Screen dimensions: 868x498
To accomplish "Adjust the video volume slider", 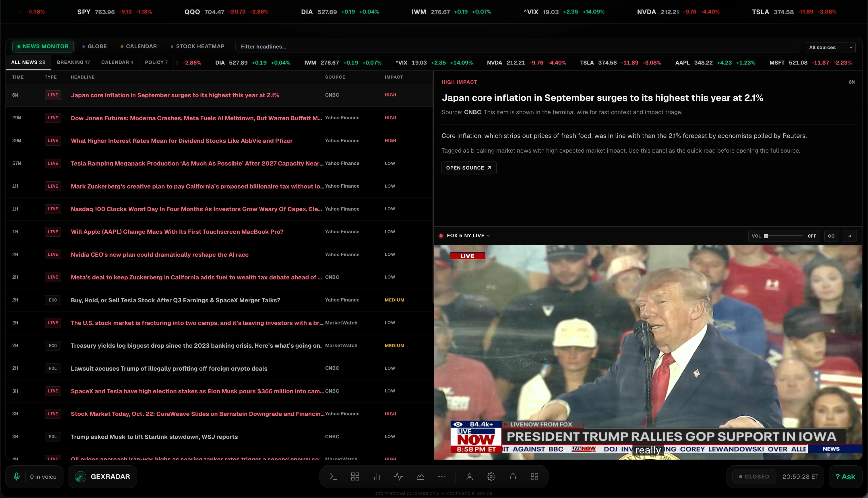I will pyautogui.click(x=784, y=236).
